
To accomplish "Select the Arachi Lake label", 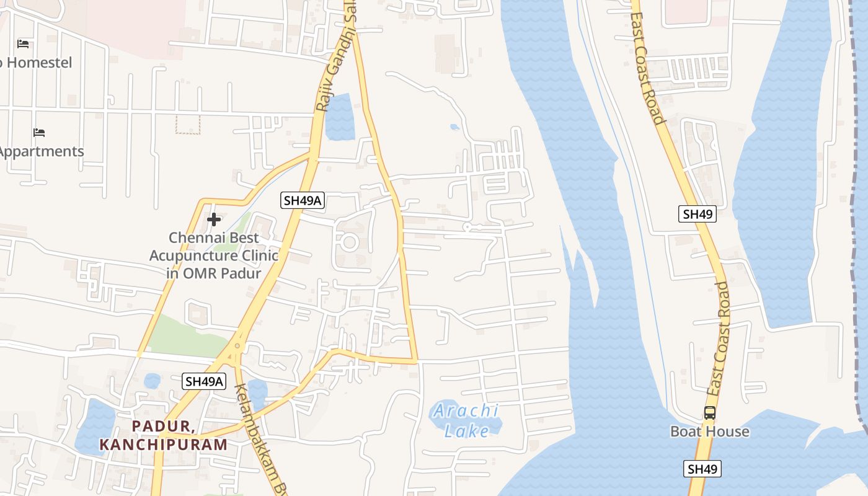I will (467, 420).
